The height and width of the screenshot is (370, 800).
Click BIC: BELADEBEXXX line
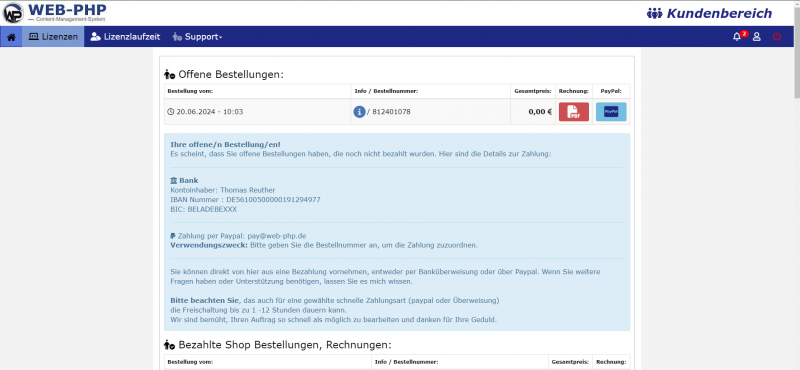pos(204,209)
